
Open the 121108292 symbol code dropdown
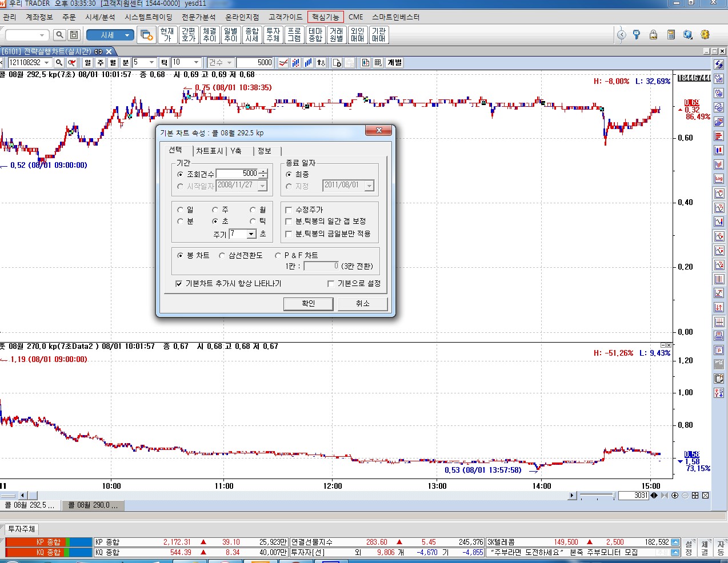(46, 63)
